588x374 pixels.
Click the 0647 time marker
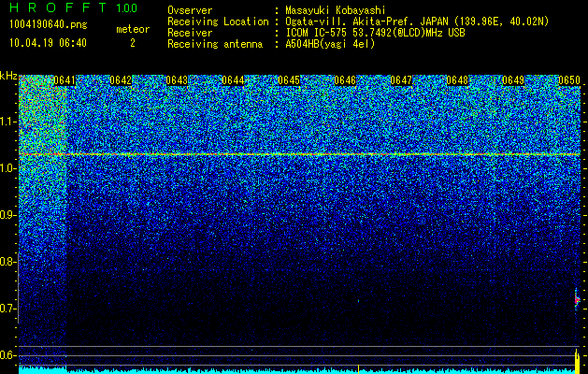401,80
